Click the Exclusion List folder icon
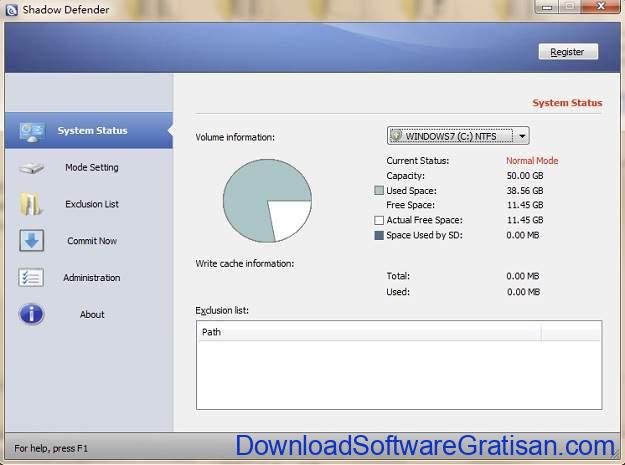 coord(30,204)
